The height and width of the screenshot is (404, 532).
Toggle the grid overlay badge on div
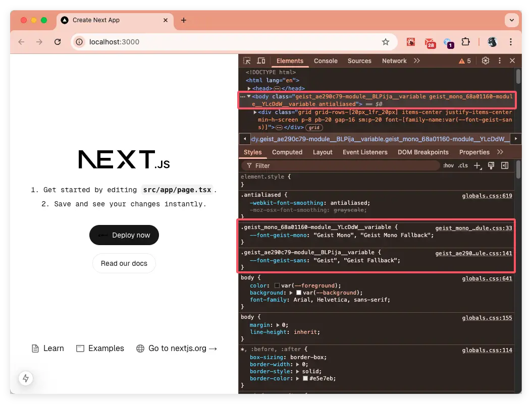pos(314,128)
